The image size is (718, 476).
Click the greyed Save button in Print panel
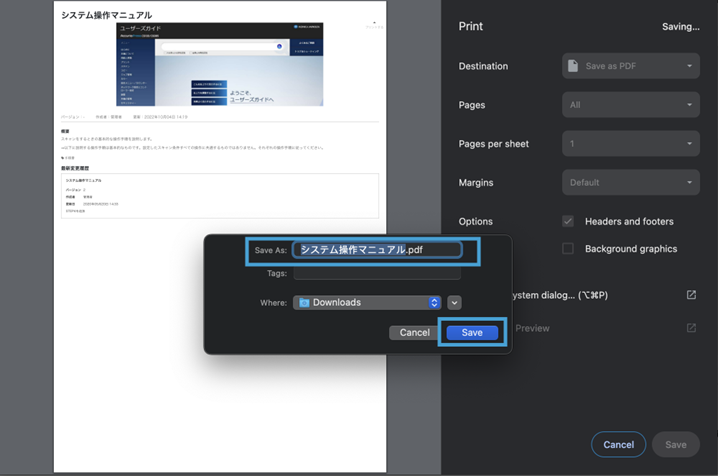[x=676, y=444]
